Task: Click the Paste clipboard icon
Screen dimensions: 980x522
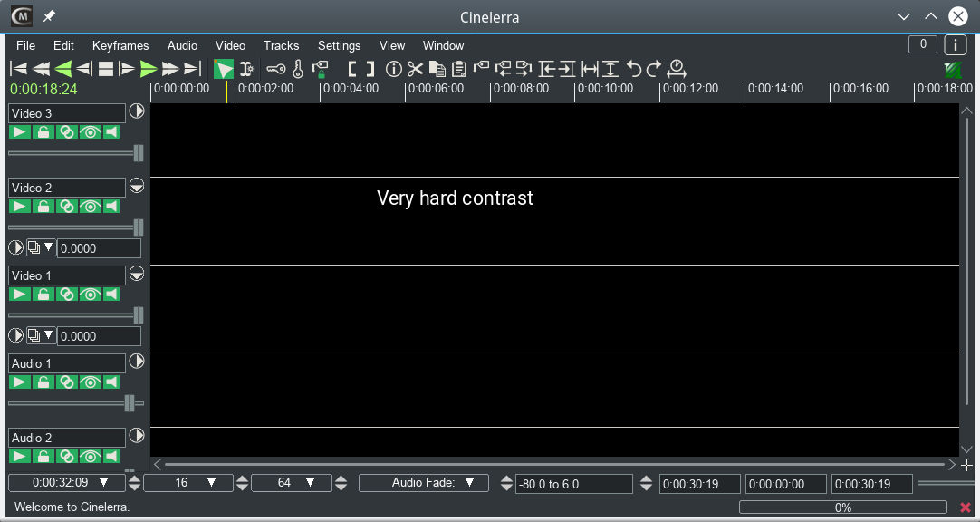Action: (x=459, y=69)
